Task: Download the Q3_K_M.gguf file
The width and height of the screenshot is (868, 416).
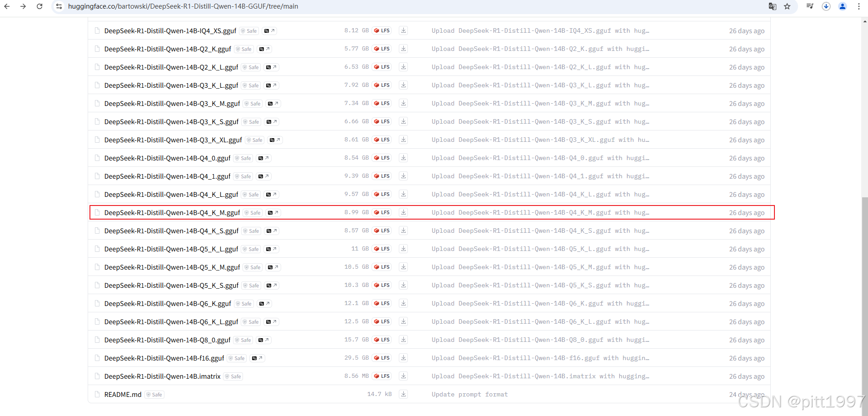Action: pyautogui.click(x=403, y=103)
